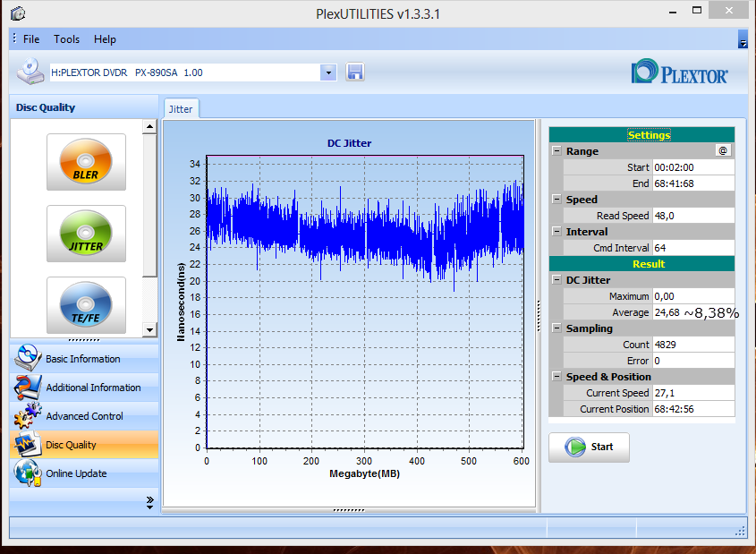
Task: Click the Plextor logo
Action: click(679, 72)
